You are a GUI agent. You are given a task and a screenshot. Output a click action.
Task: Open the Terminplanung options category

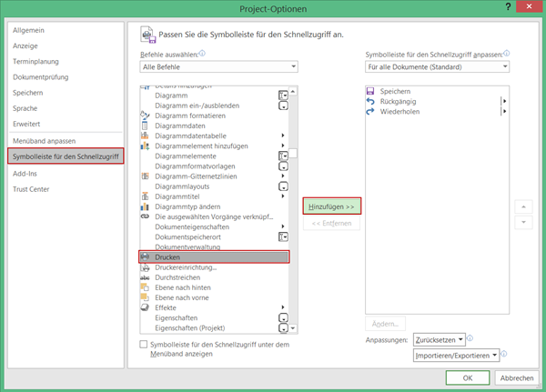tap(35, 62)
